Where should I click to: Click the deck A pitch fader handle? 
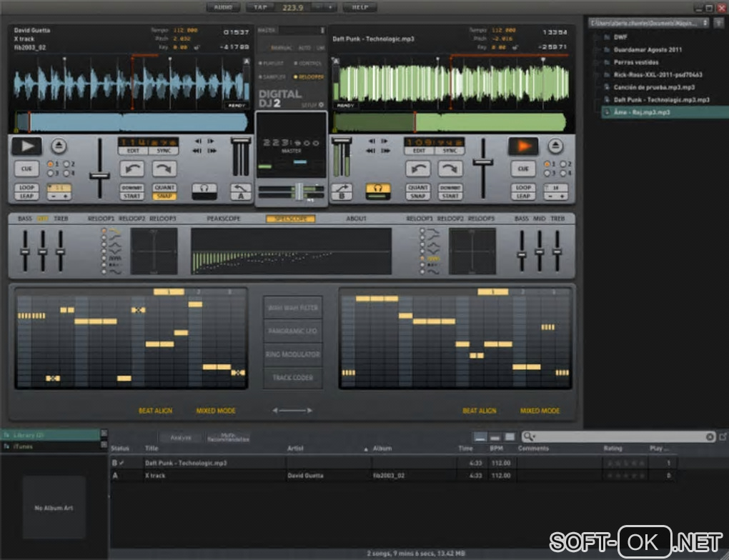click(99, 175)
